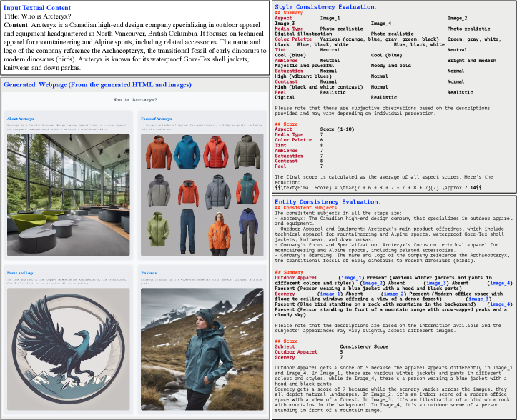
Task: Click 'Media Type' in the style summary table
Action: (289, 29)
